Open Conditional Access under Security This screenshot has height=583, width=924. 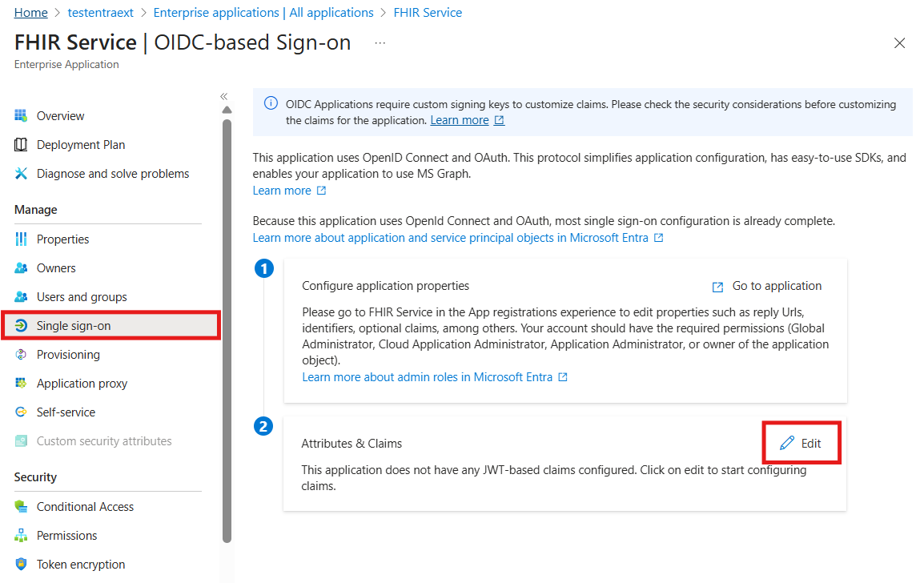pos(85,506)
